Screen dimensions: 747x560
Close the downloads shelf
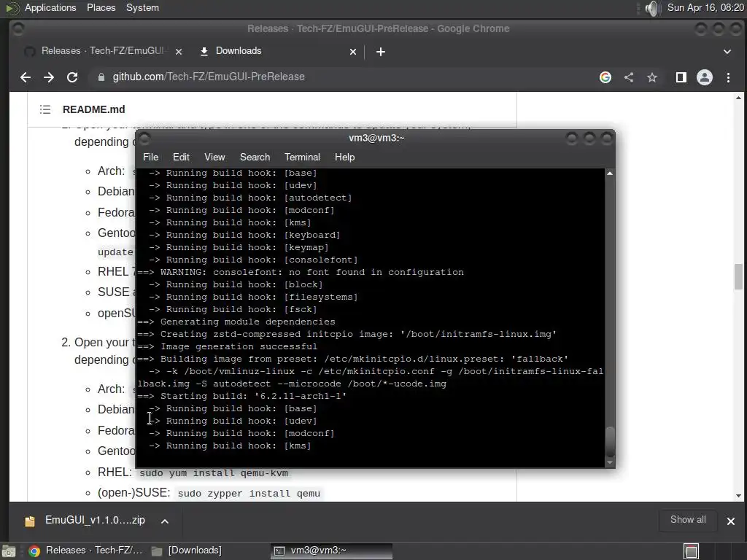(731, 521)
